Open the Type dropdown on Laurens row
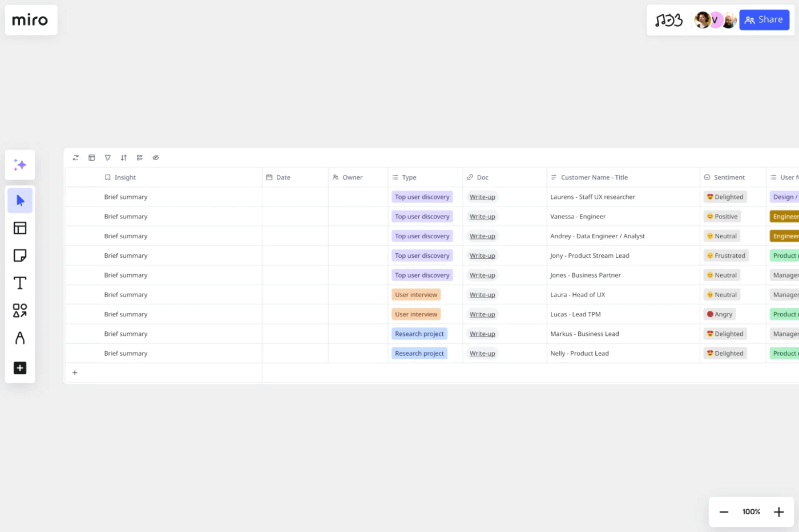 pos(422,197)
